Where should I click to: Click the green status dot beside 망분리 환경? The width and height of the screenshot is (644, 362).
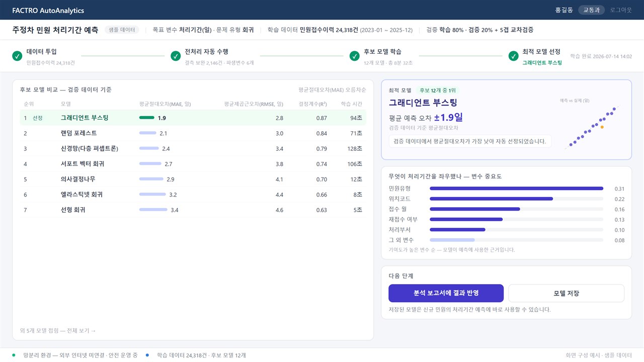click(14, 355)
